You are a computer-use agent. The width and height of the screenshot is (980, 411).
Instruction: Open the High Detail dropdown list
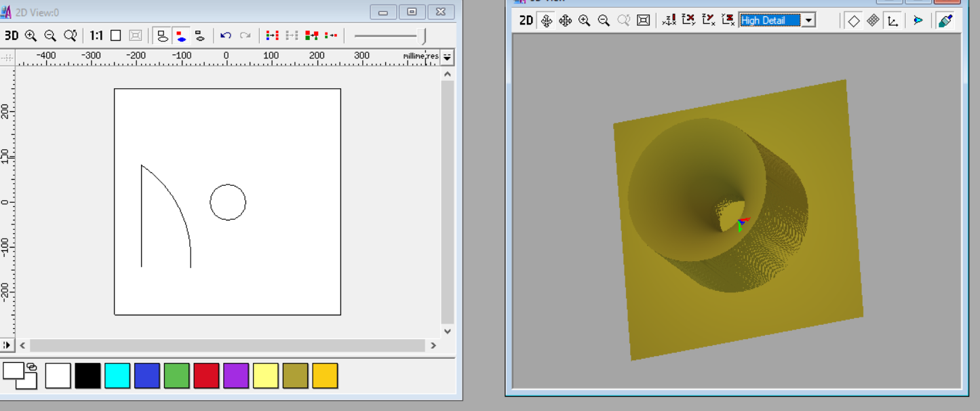coord(808,20)
